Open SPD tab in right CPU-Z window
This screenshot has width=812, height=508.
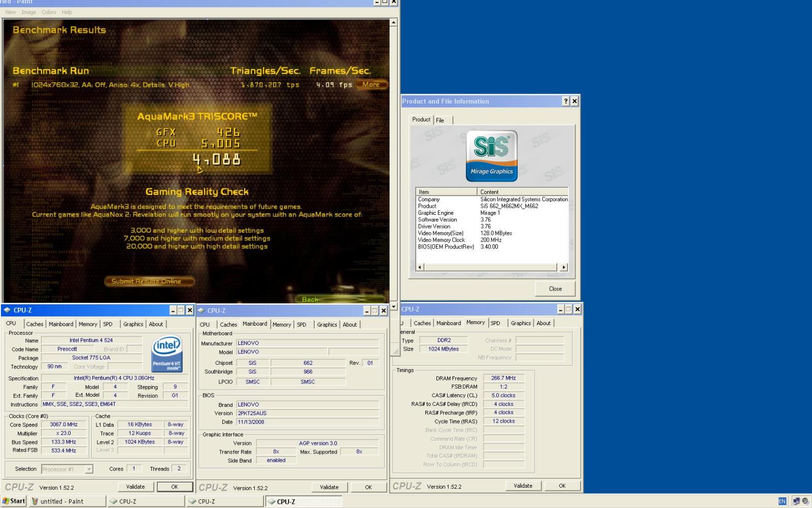click(495, 323)
